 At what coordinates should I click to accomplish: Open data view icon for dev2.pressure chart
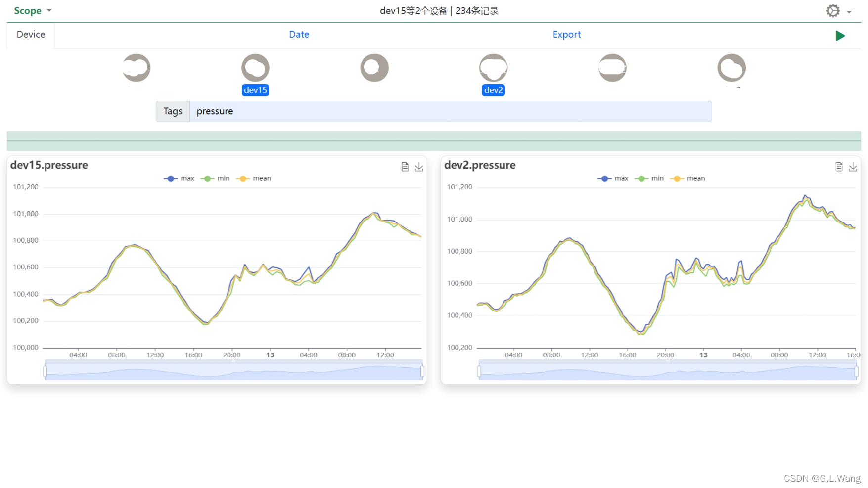point(839,167)
